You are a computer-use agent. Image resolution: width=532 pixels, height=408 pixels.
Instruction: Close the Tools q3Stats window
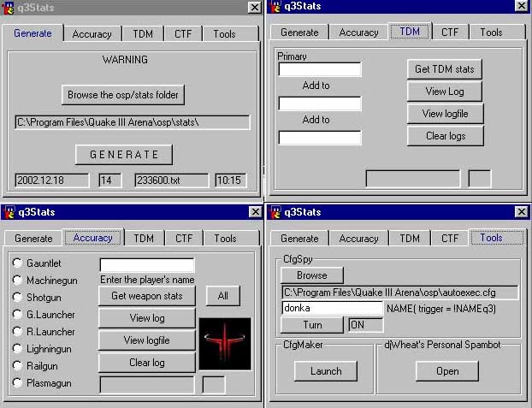point(521,212)
